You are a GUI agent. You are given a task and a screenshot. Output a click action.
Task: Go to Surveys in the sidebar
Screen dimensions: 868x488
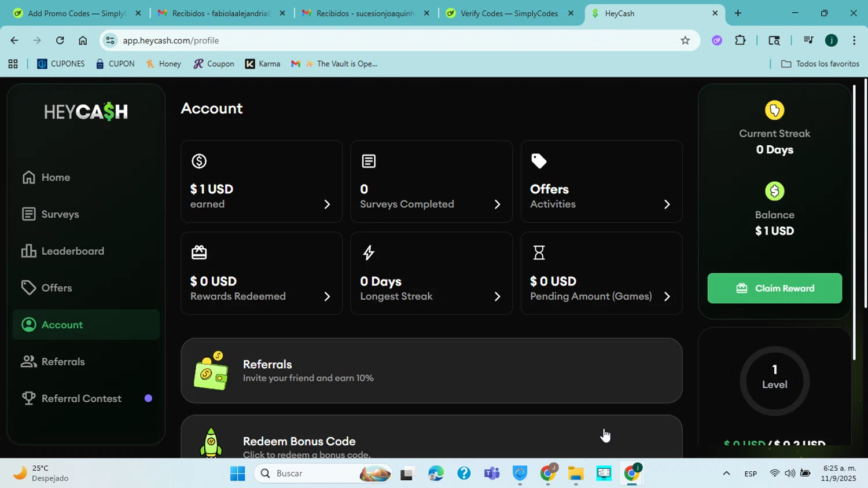(86, 214)
